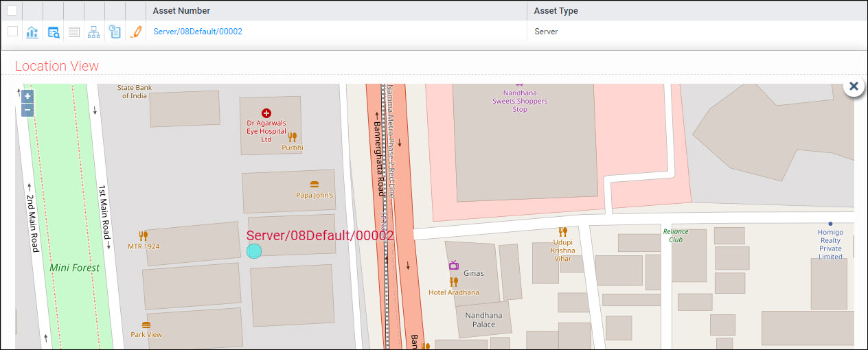
Task: Click the orange pencil edit icon
Action: tap(136, 32)
